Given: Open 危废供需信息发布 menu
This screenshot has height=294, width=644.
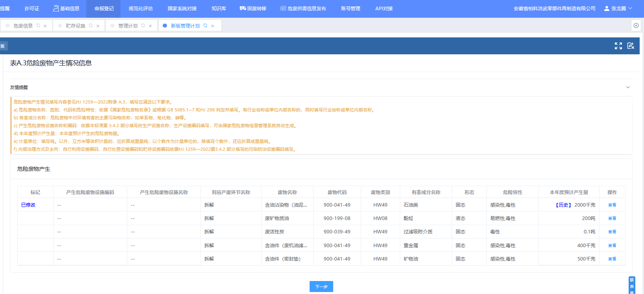Looking at the screenshot, I should point(303,9).
